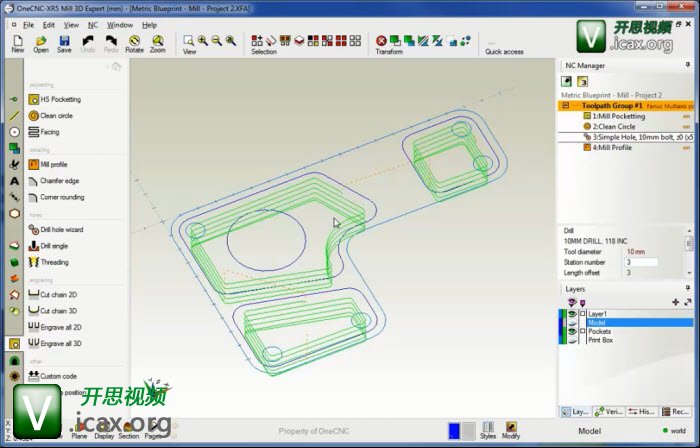The image size is (700, 448).
Task: Select the Facing operation
Action: (44, 132)
